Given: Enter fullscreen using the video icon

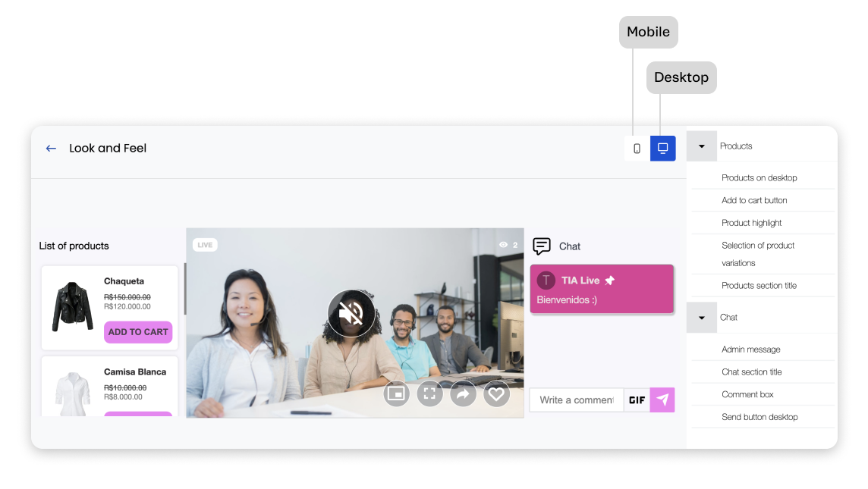Looking at the screenshot, I should pyautogui.click(x=429, y=393).
